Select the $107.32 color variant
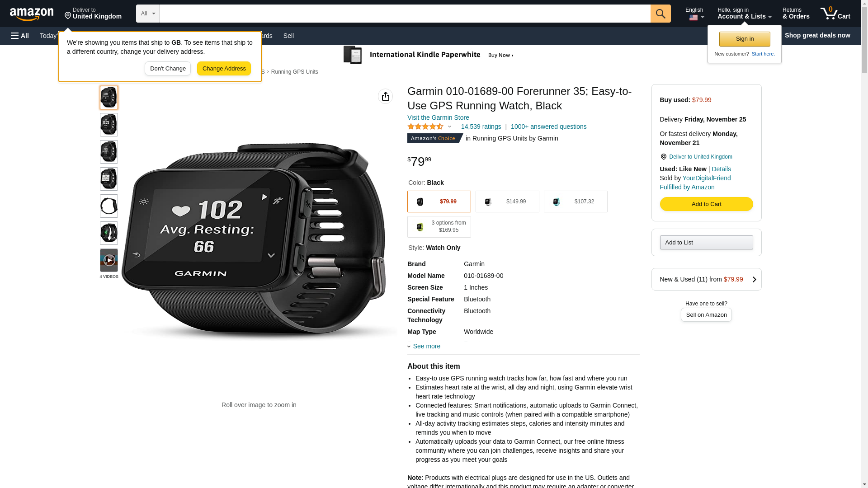This screenshot has height=488, width=868. [x=576, y=202]
